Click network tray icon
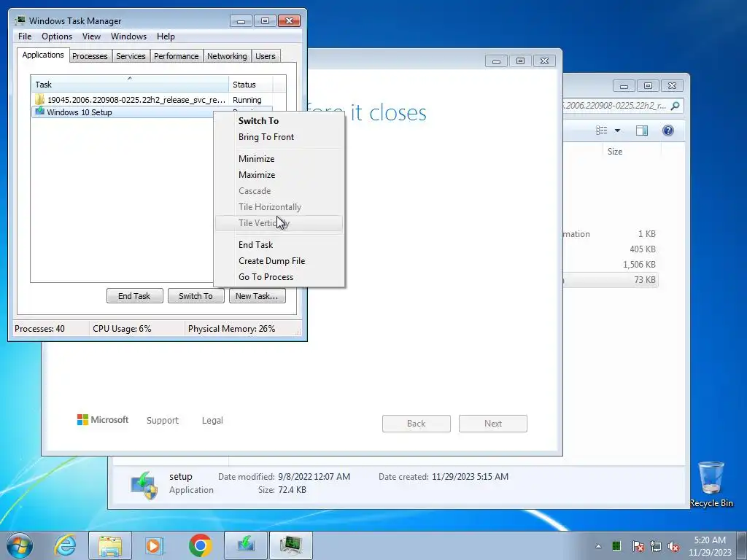The height and width of the screenshot is (560, 747). tap(656, 546)
